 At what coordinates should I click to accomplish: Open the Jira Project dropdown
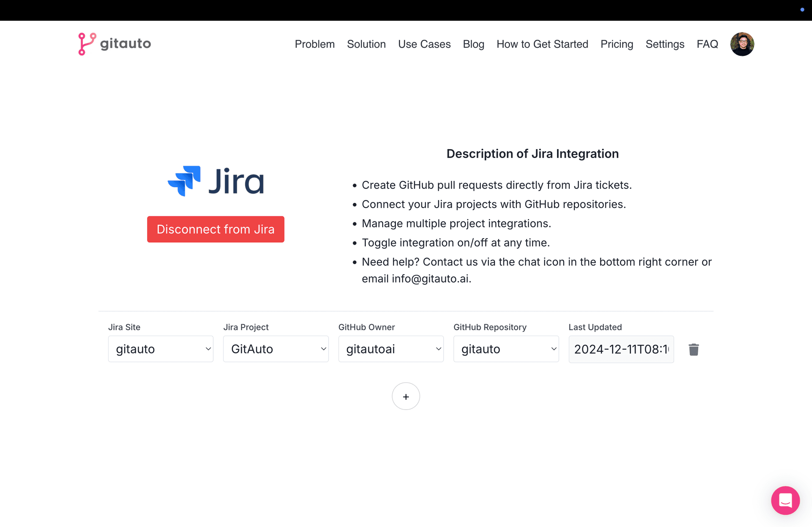tap(276, 349)
